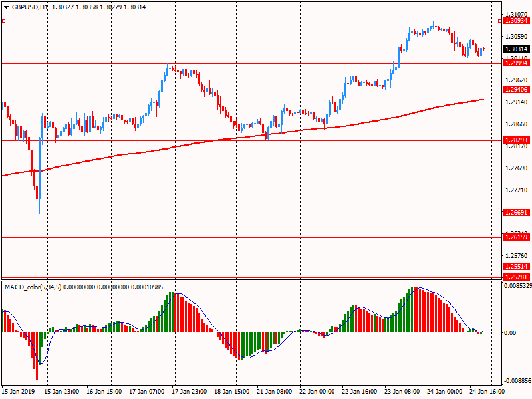
Task: Open the chart dropdown arrow beside GBPUSD,H1
Action: [x=6, y=7]
